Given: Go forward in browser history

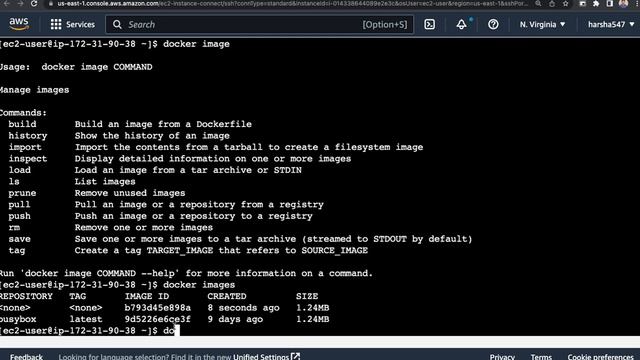Looking at the screenshot, I should 20,4.
